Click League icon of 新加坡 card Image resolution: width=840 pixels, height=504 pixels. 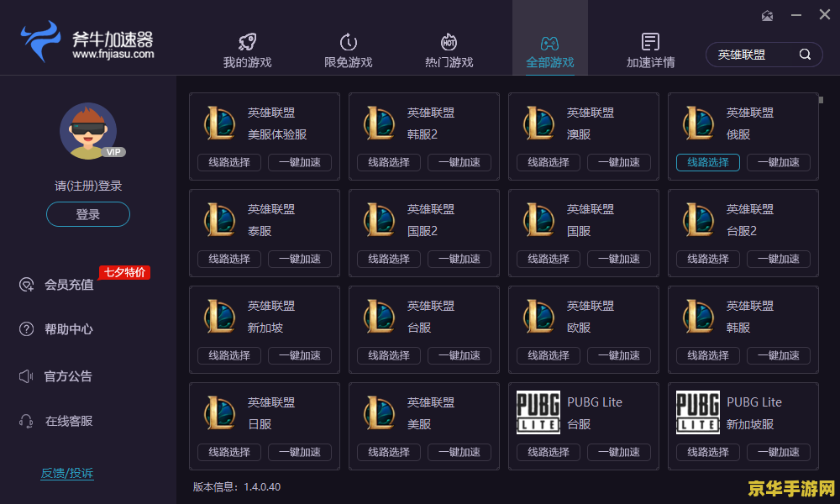point(220,316)
